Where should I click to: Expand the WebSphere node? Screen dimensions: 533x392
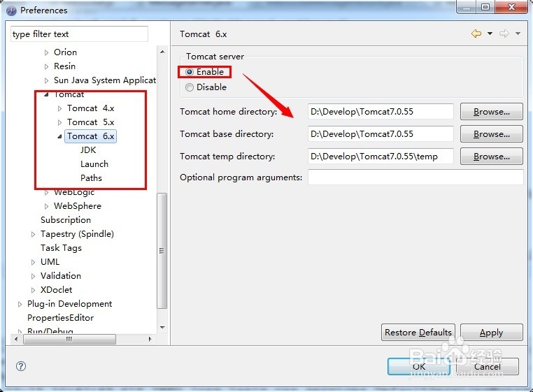(x=47, y=207)
